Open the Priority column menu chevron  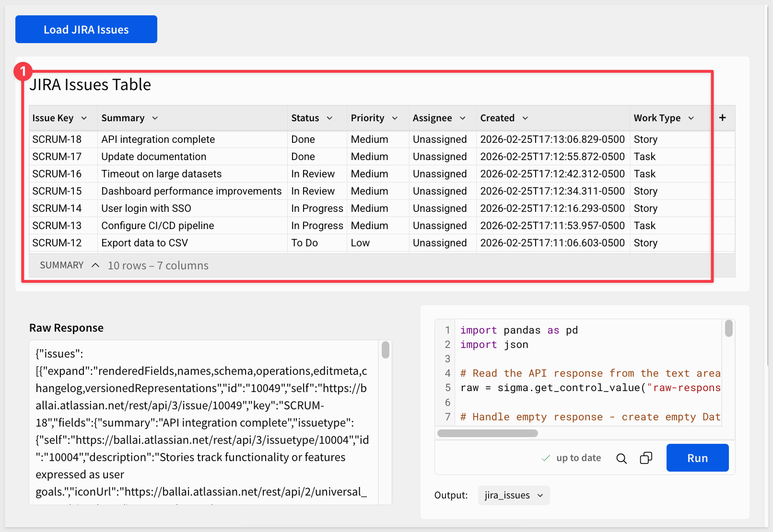[395, 118]
